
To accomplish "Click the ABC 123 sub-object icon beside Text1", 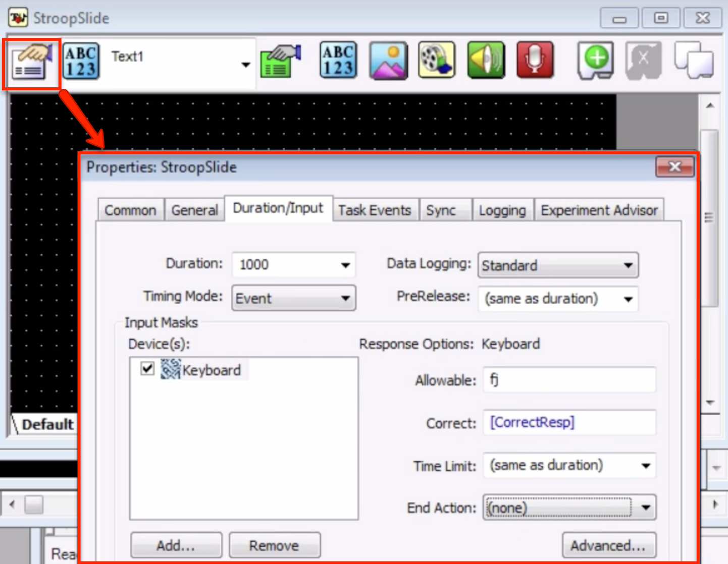I will (81, 62).
